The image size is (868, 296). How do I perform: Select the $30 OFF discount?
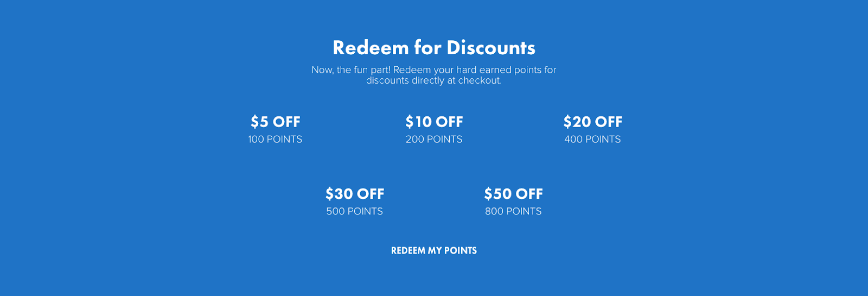(x=355, y=194)
